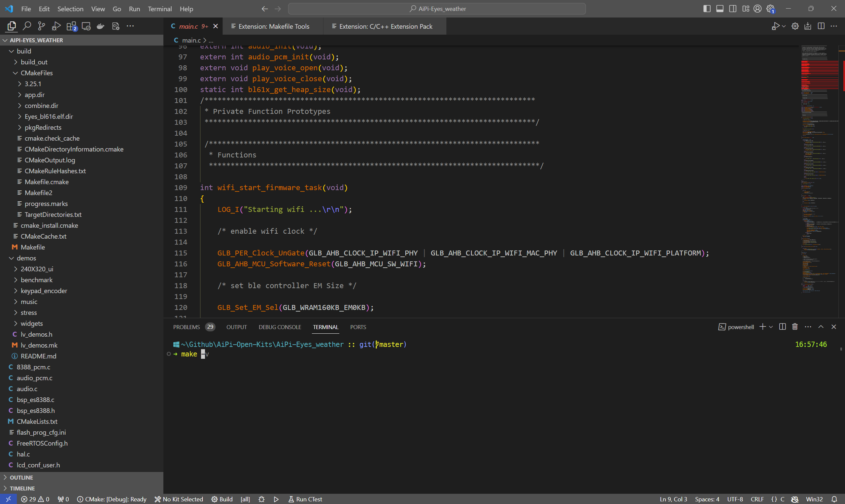This screenshot has height=504, width=845.
Task: Open the Makefile in build folder
Action: pos(82,247)
